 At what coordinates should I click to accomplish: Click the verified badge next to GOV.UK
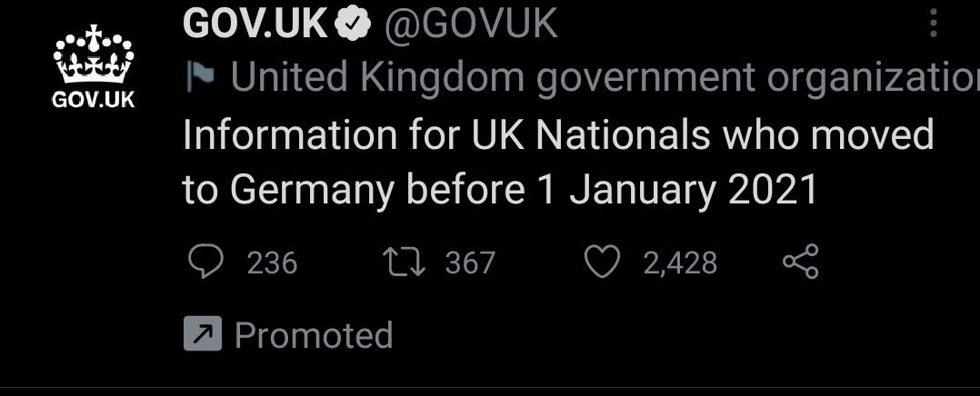point(353,25)
